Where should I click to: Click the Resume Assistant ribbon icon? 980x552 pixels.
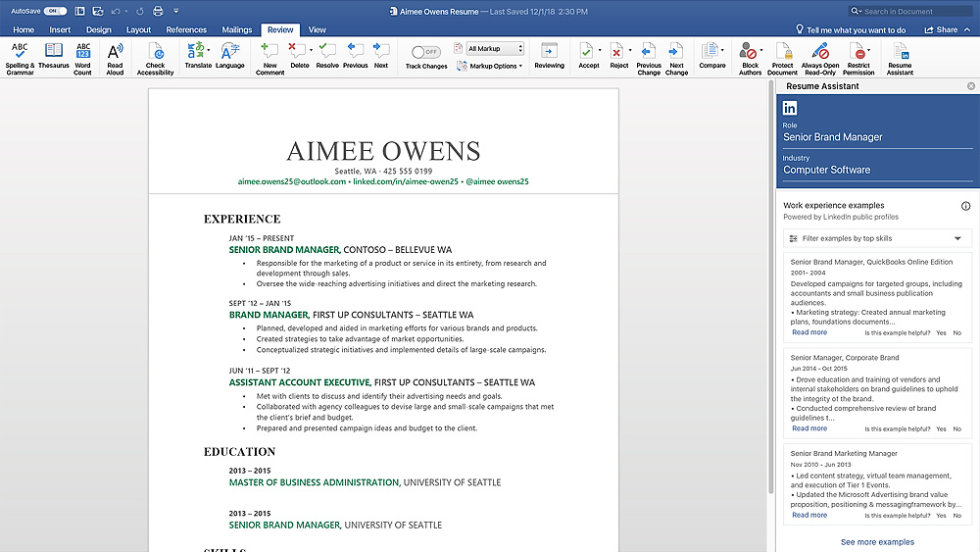(x=900, y=59)
